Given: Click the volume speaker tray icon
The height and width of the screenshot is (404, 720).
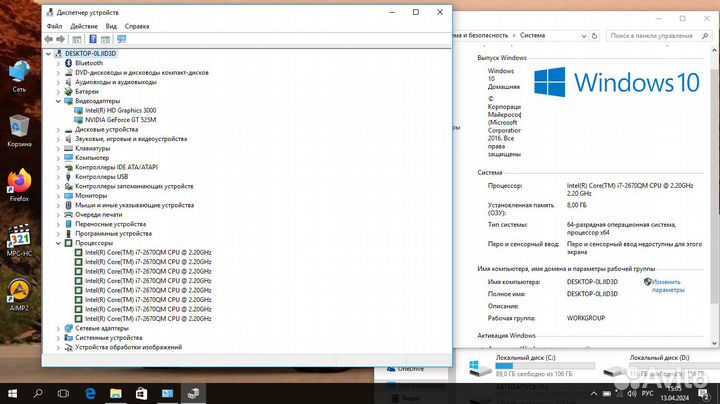Looking at the screenshot, I should (x=632, y=394).
